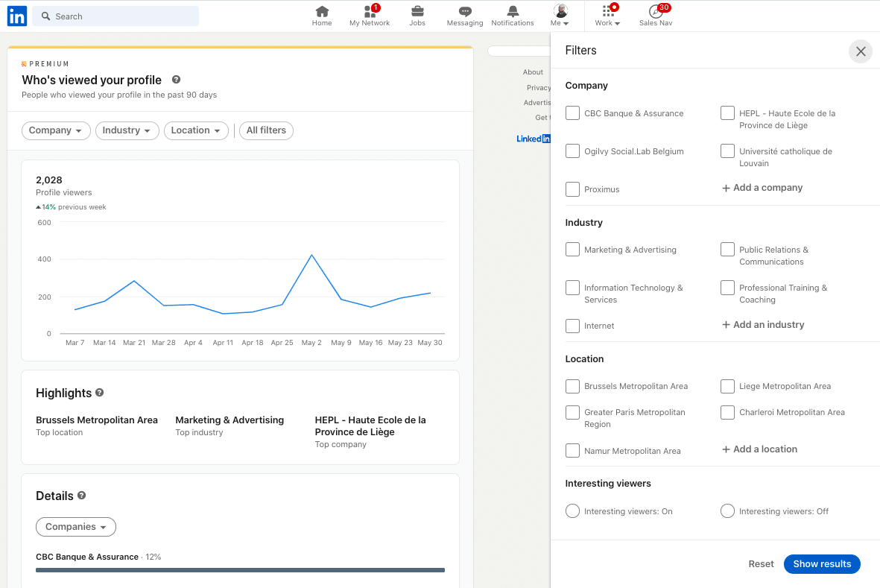
Task: Tick the Marketing & Advertising checkbox
Action: coord(572,250)
